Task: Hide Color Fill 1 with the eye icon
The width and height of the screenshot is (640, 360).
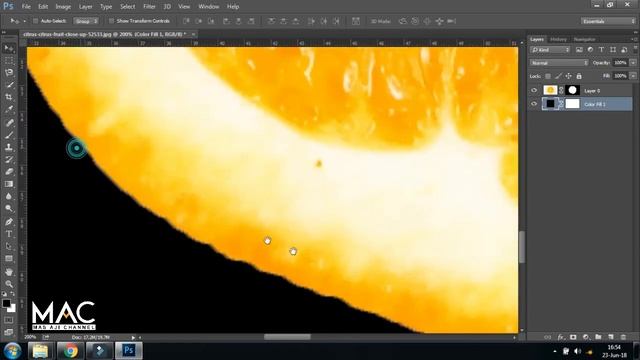Action: coord(534,104)
